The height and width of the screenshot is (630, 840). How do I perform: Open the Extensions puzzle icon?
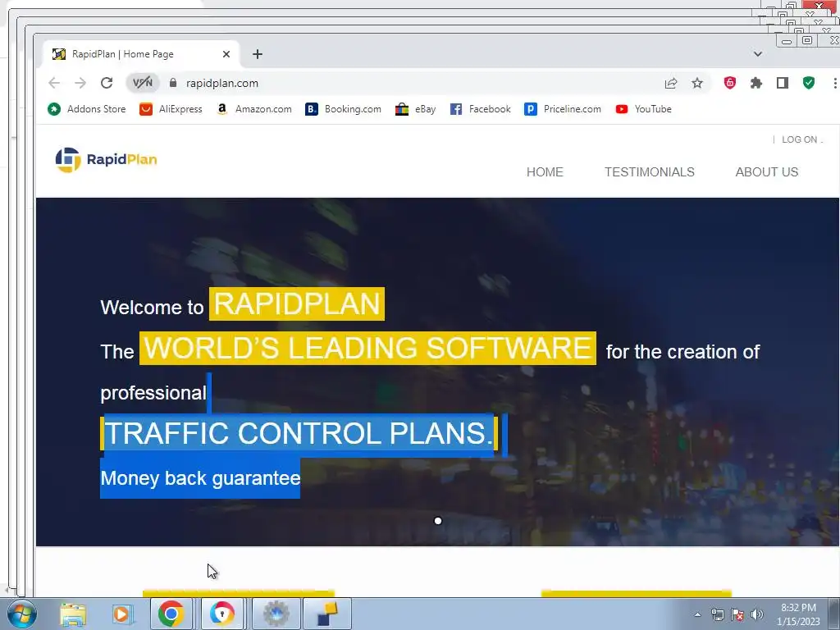click(x=756, y=83)
